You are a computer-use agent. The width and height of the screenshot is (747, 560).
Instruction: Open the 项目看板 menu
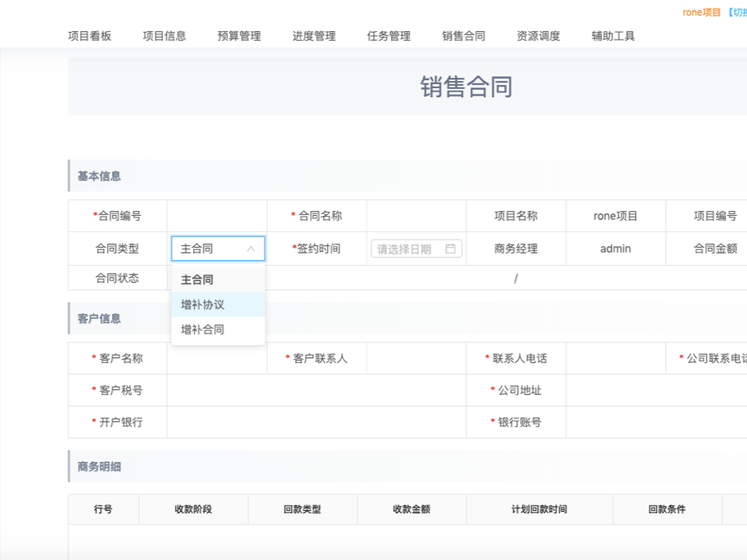click(x=89, y=36)
